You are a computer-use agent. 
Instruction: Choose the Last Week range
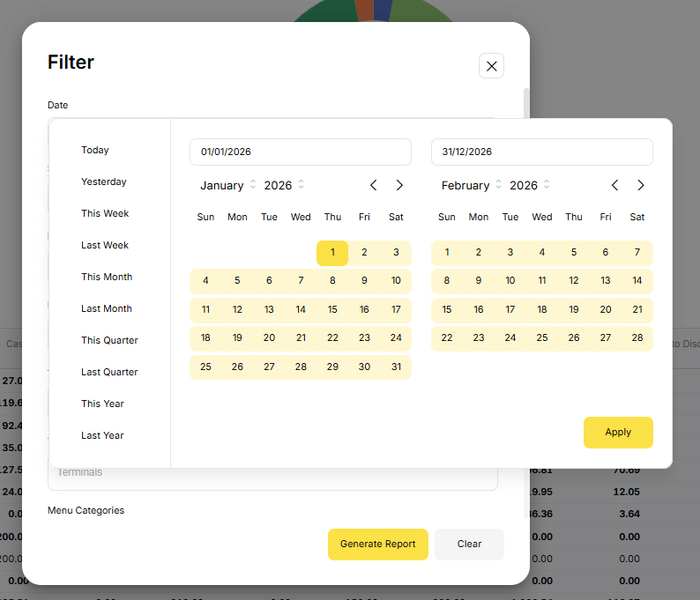105,245
